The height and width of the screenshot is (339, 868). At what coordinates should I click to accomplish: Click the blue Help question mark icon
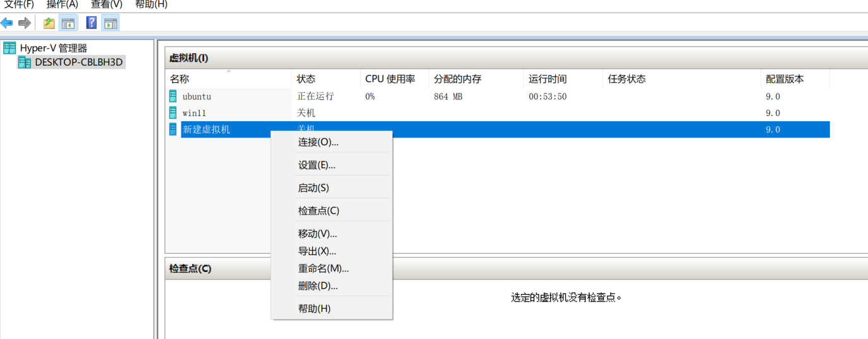click(x=92, y=23)
